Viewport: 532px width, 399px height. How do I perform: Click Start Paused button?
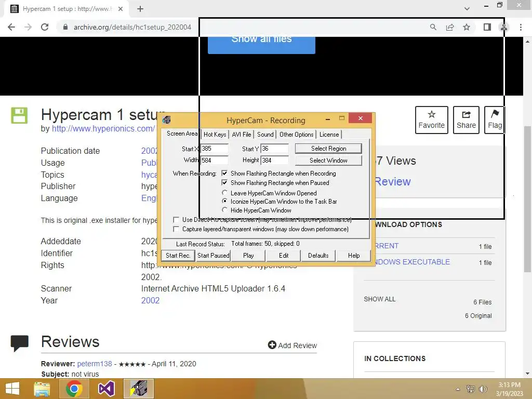[x=214, y=256]
